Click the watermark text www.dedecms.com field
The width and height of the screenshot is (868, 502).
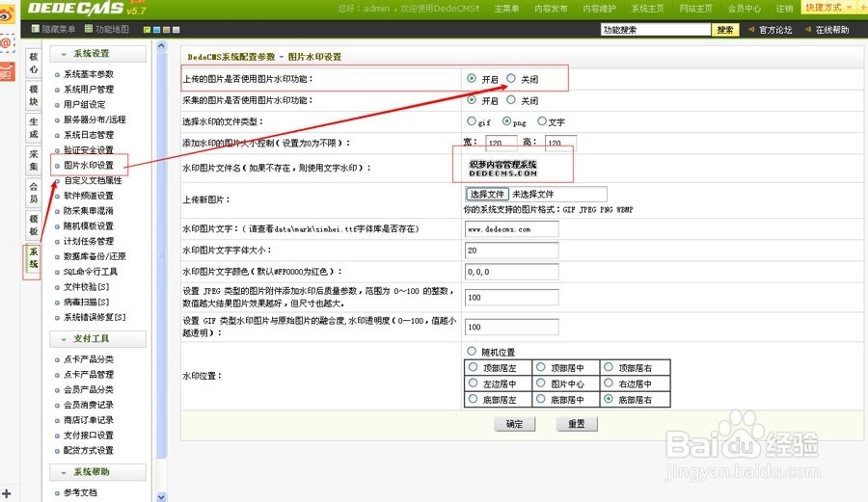pos(511,229)
